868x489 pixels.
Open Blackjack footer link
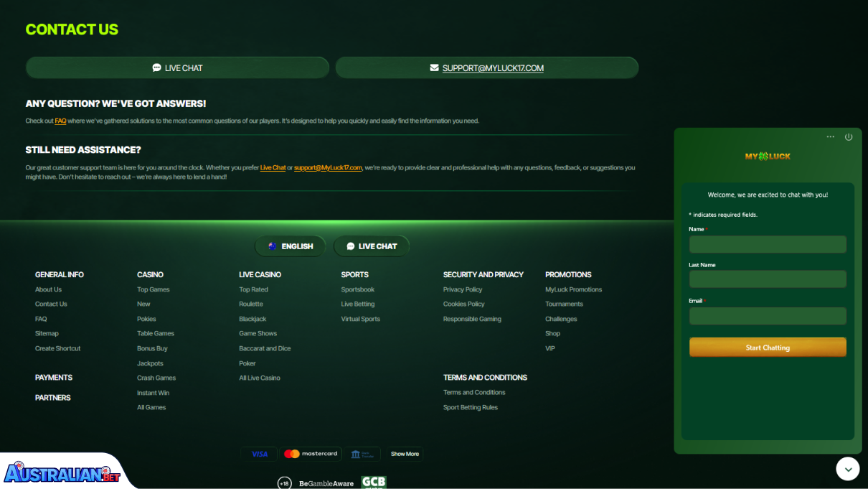coord(253,319)
